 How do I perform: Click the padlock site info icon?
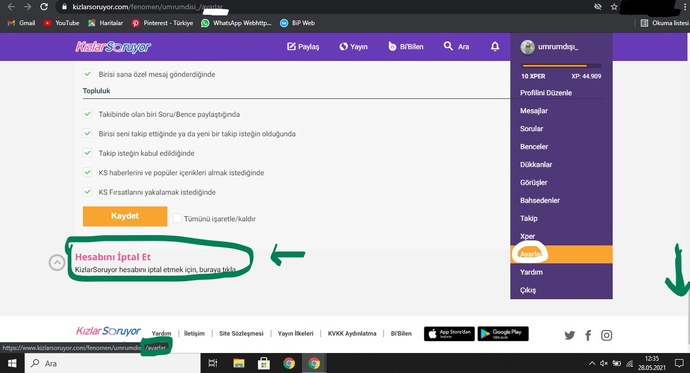(64, 7)
